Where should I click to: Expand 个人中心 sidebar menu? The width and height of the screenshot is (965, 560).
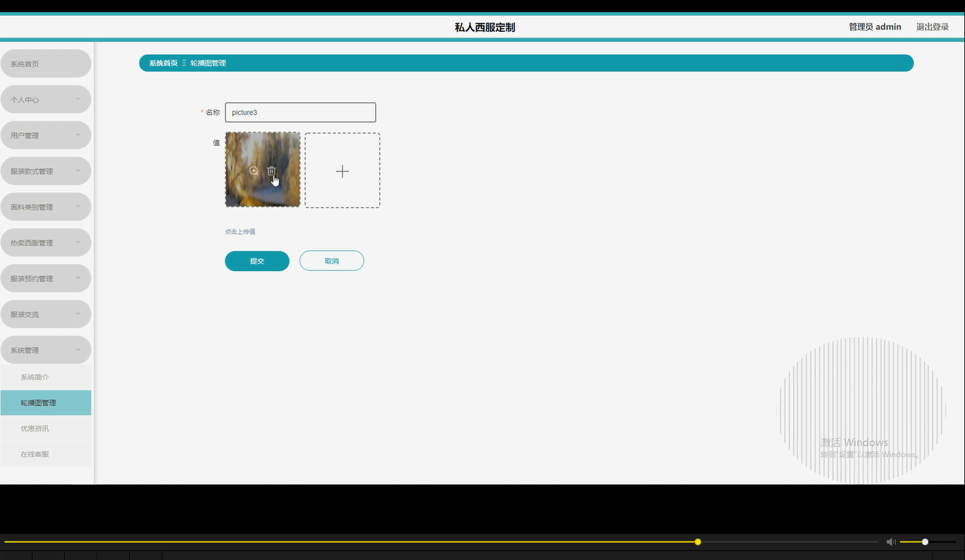46,99
